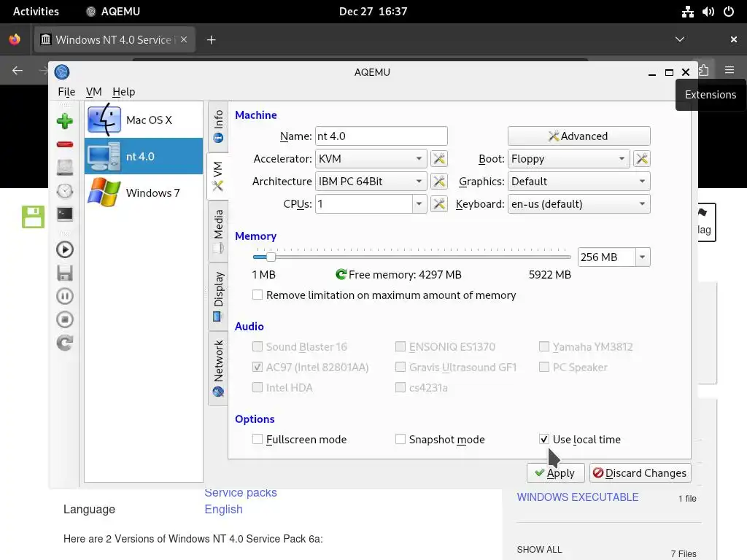The image size is (747, 560).
Task: Click the Apply button
Action: pyautogui.click(x=555, y=472)
